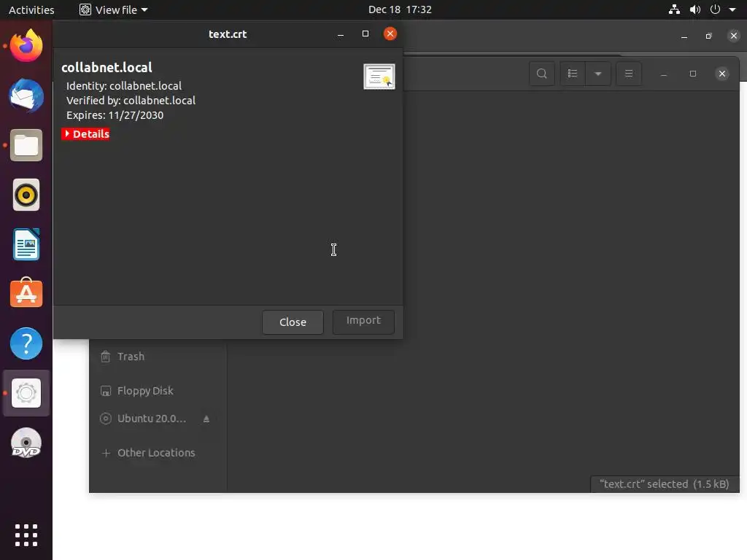Open the search in the Files window
This screenshot has width=747, height=560.
point(542,74)
